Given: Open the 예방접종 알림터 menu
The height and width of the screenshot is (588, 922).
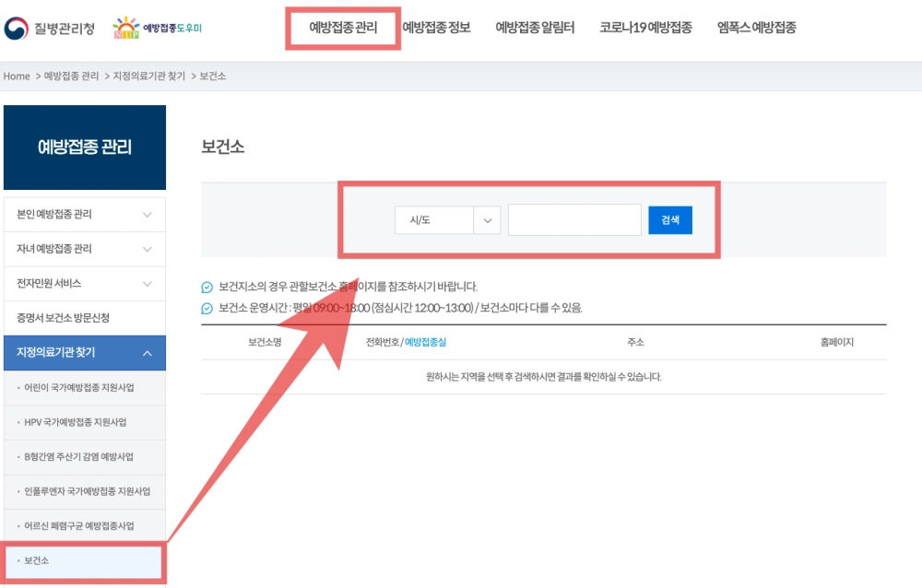Looking at the screenshot, I should [535, 27].
